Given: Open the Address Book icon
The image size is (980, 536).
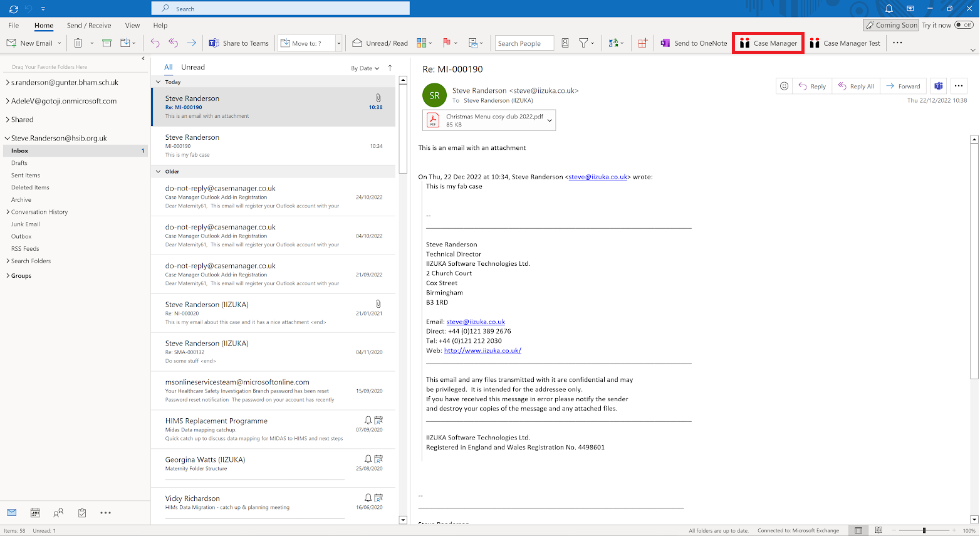Looking at the screenshot, I should click(565, 43).
